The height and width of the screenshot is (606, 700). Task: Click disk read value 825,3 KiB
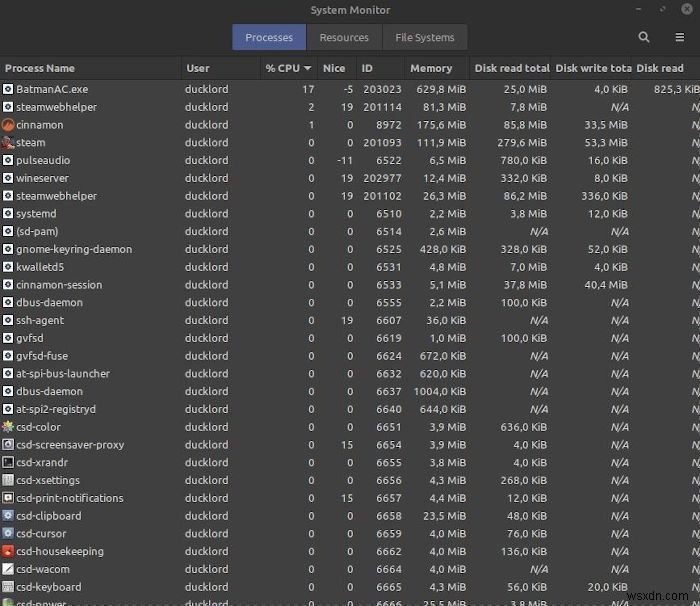pos(676,89)
